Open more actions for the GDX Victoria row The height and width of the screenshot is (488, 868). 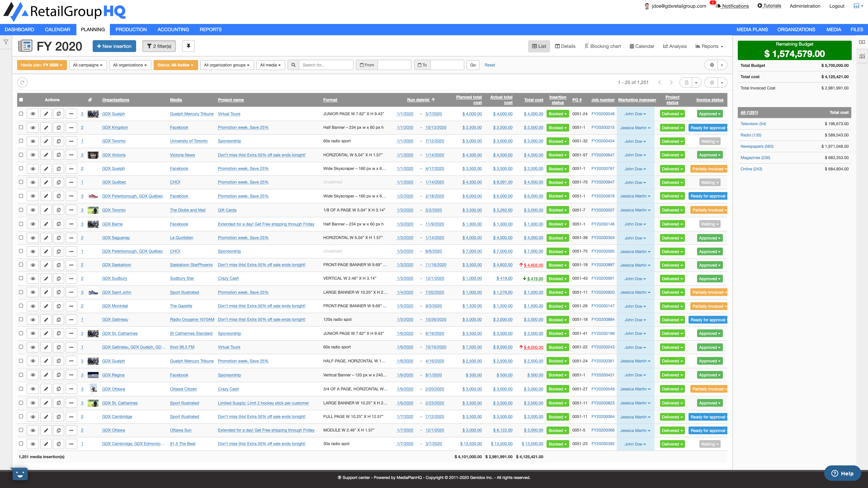tap(71, 155)
